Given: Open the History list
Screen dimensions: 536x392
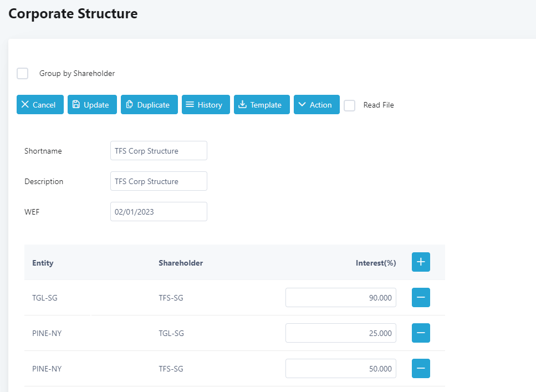Looking at the screenshot, I should [x=204, y=105].
